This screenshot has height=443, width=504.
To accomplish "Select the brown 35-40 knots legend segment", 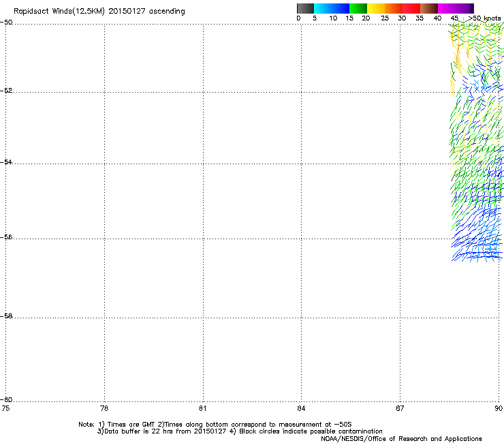I will coord(429,8).
